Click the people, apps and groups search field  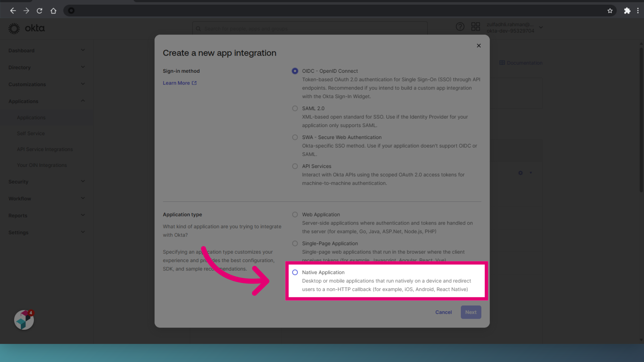[x=310, y=28]
